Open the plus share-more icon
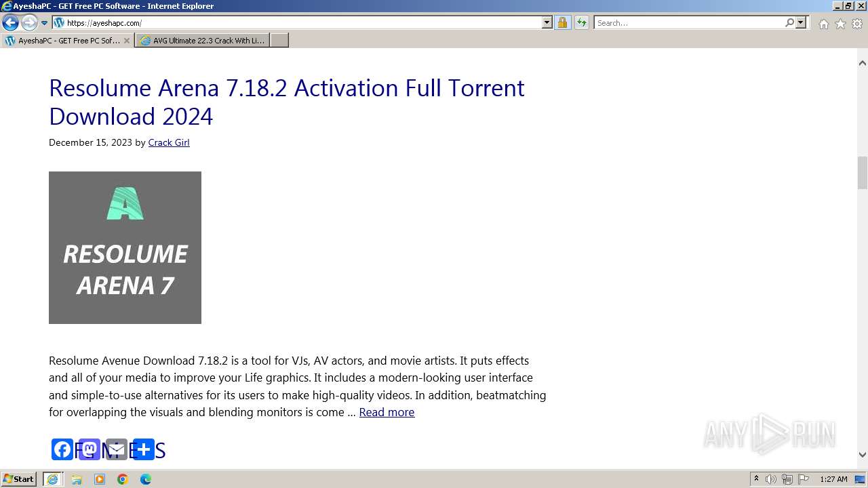The image size is (868, 488). click(144, 449)
